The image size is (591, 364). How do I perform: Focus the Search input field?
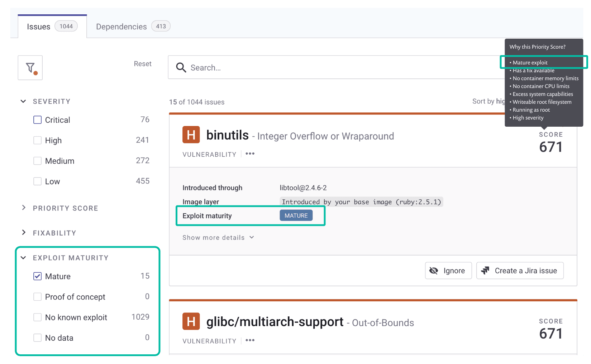(x=337, y=67)
